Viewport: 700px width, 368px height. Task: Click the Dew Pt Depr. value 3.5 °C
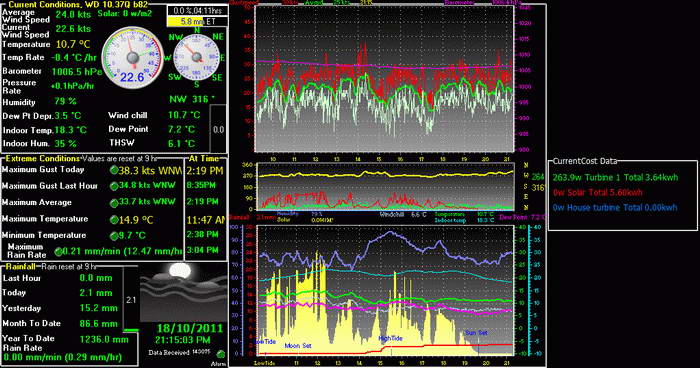[68, 116]
